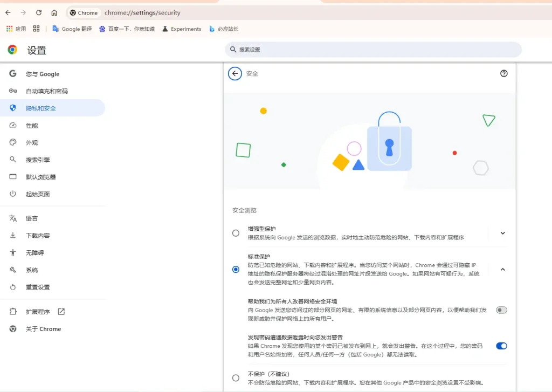552x392 pixels.
Task: Click the 搜索设置 search field
Action: 373,50
